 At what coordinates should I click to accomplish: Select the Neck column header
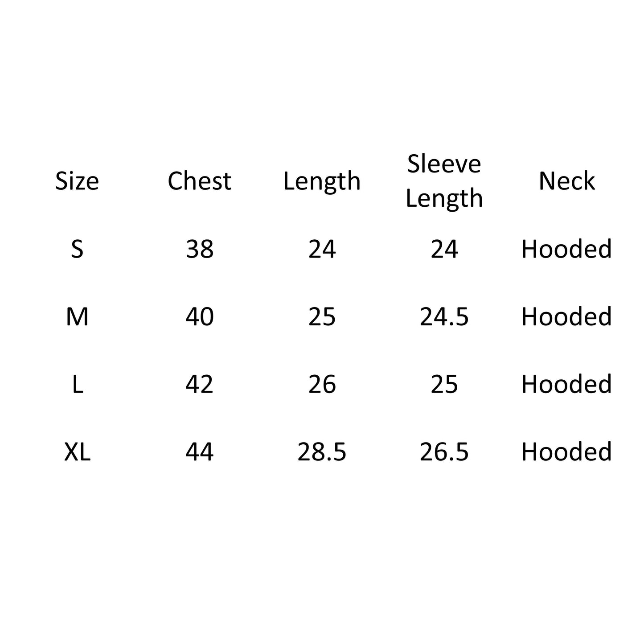pos(566,181)
